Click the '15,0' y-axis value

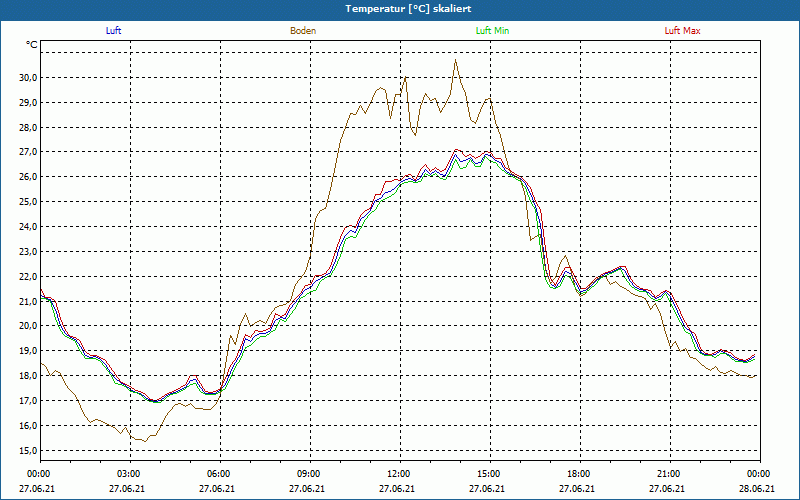[28, 451]
